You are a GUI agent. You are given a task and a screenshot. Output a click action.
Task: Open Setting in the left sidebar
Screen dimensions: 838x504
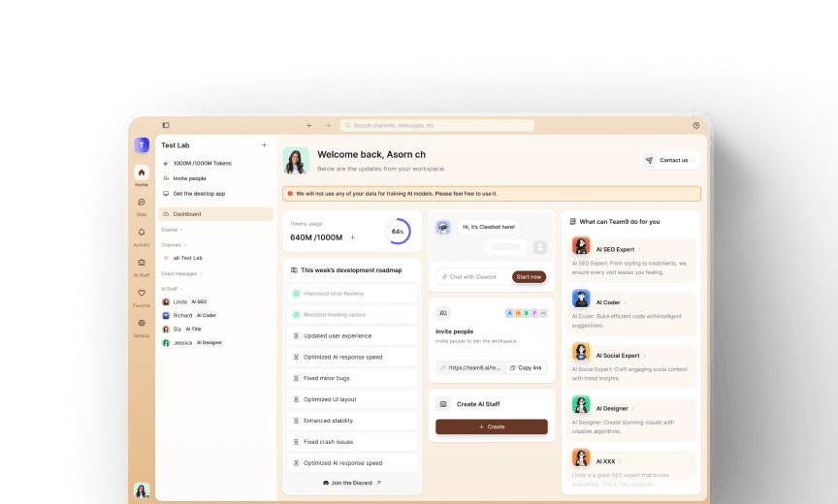142,325
